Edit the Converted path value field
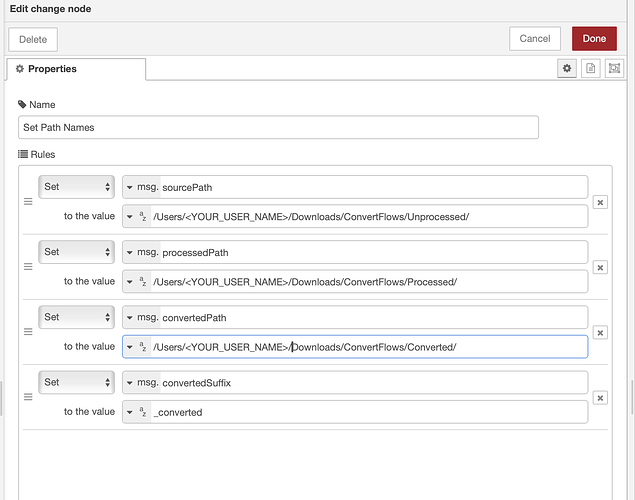 368,347
